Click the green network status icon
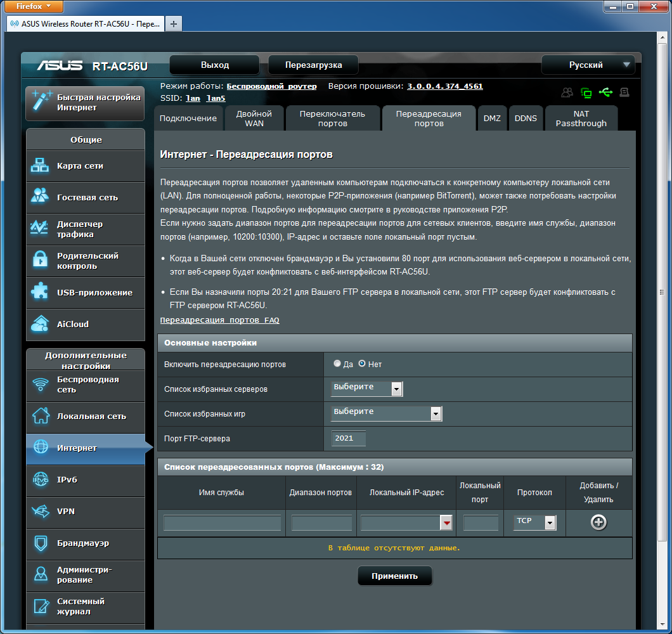Viewport: 672px width, 634px height. pyautogui.click(x=586, y=93)
